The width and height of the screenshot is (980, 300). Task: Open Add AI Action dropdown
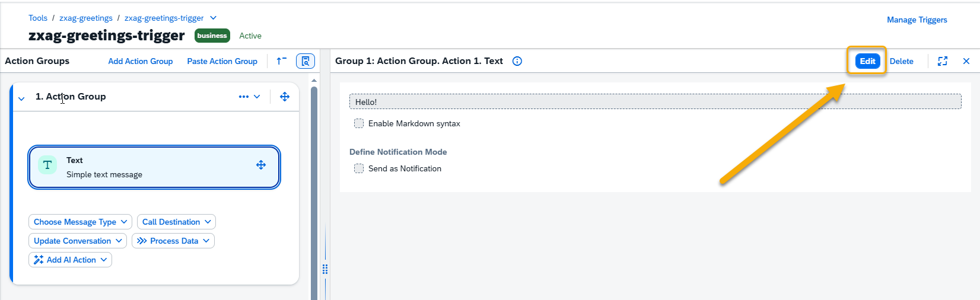tap(70, 260)
